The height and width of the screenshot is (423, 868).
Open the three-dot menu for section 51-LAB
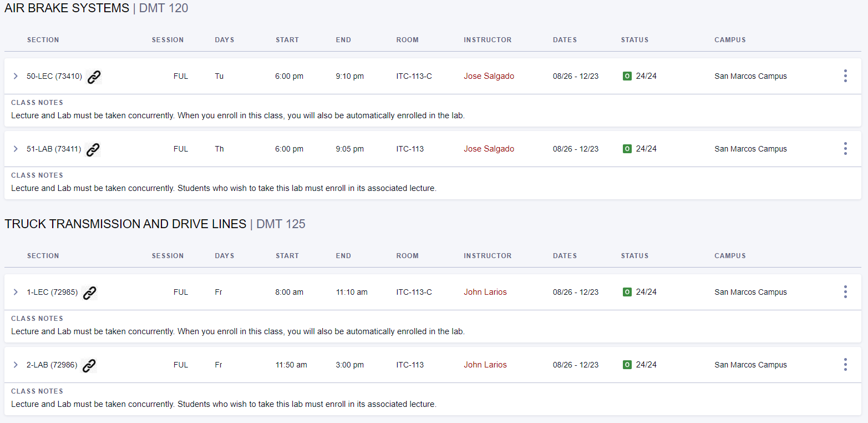[845, 149]
